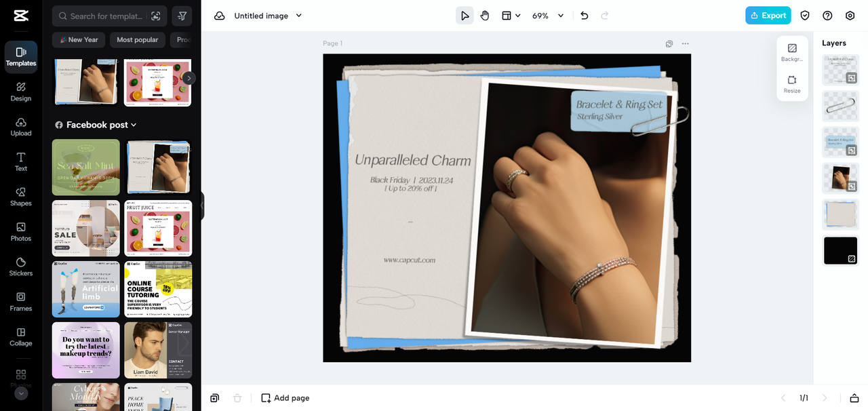Choose the makeup trends template

(x=86, y=350)
